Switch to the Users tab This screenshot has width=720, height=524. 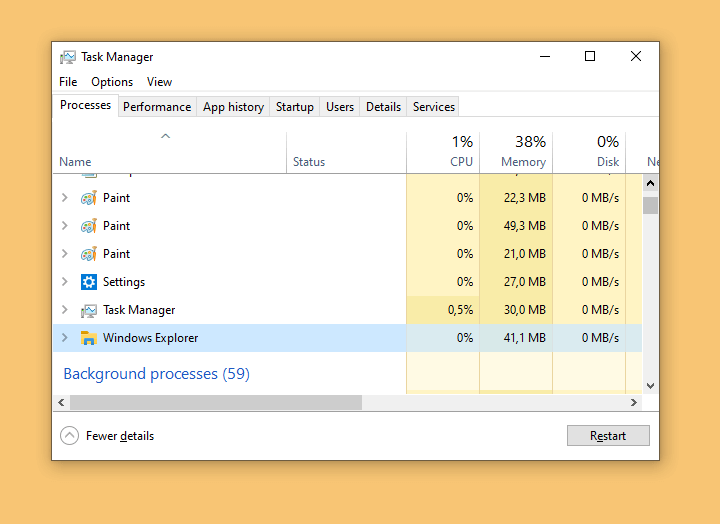(x=340, y=107)
